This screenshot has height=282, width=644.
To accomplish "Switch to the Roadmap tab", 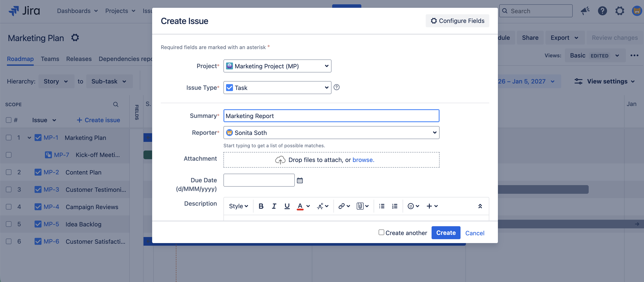I will click(x=20, y=59).
